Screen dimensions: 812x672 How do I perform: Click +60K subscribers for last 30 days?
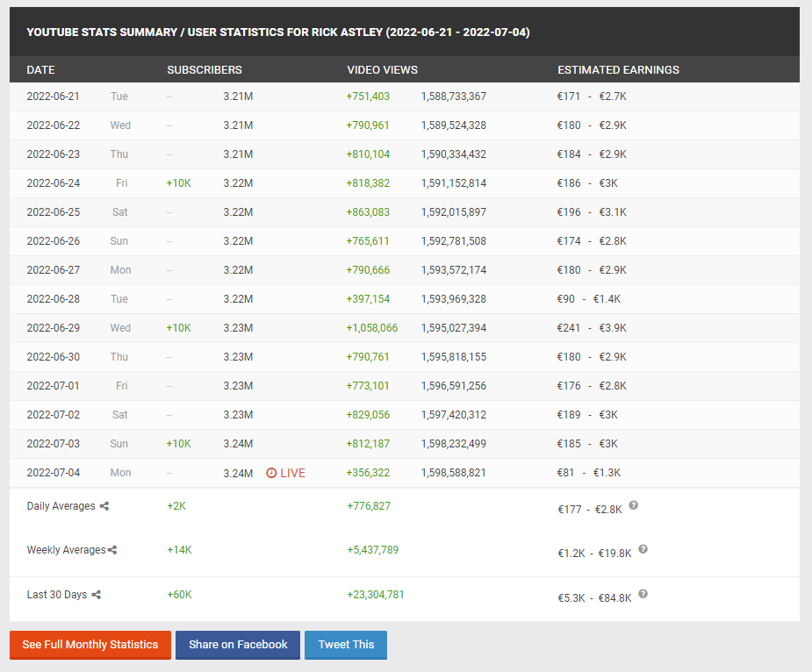point(179,595)
